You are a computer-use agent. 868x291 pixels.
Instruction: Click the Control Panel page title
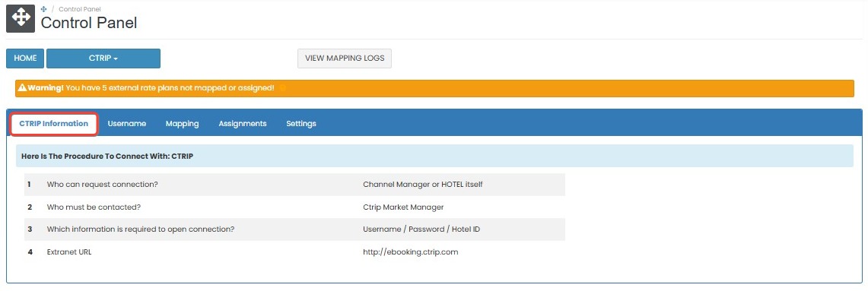(x=89, y=23)
